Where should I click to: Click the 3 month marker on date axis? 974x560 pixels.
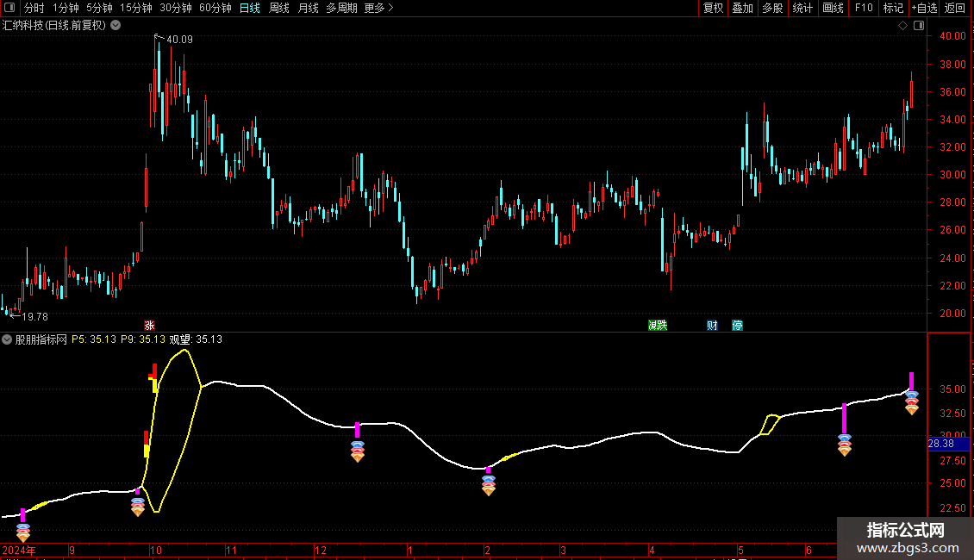(564, 551)
